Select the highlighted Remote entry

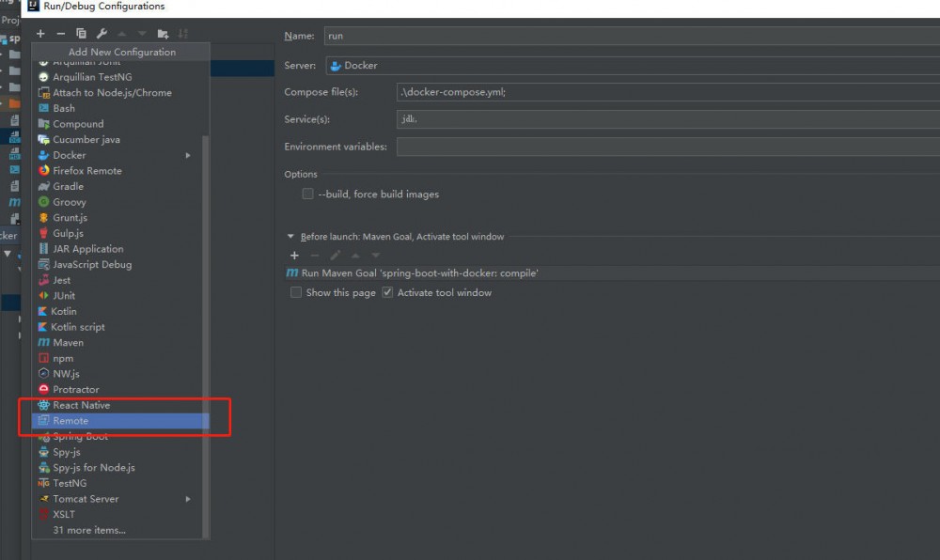click(120, 420)
